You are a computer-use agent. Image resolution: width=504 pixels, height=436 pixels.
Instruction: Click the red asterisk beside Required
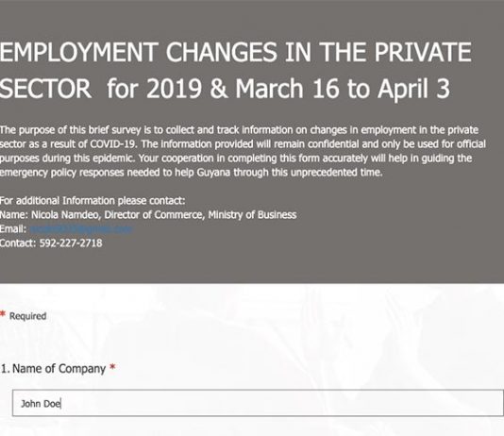[x=3, y=314]
